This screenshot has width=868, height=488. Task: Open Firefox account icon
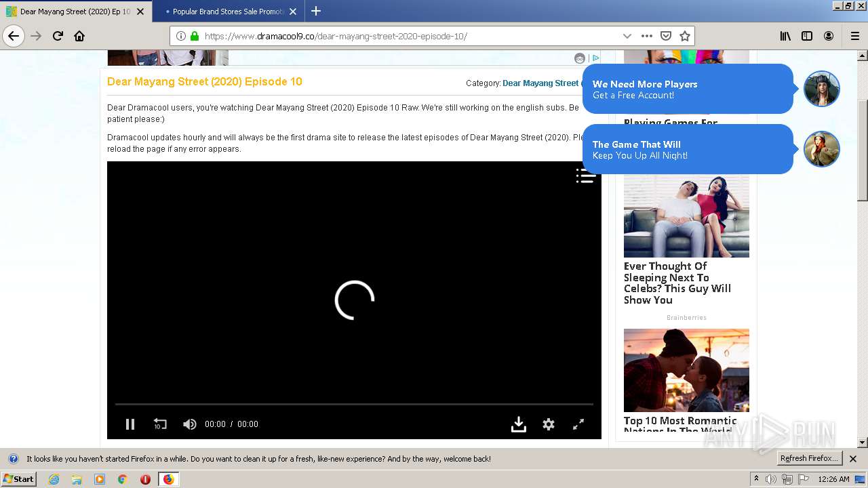tap(829, 36)
